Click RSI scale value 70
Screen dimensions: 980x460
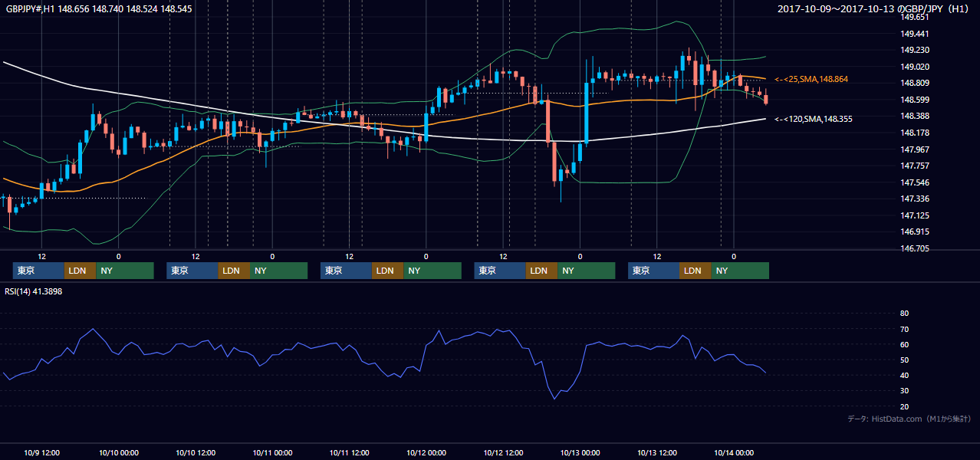[x=904, y=329]
